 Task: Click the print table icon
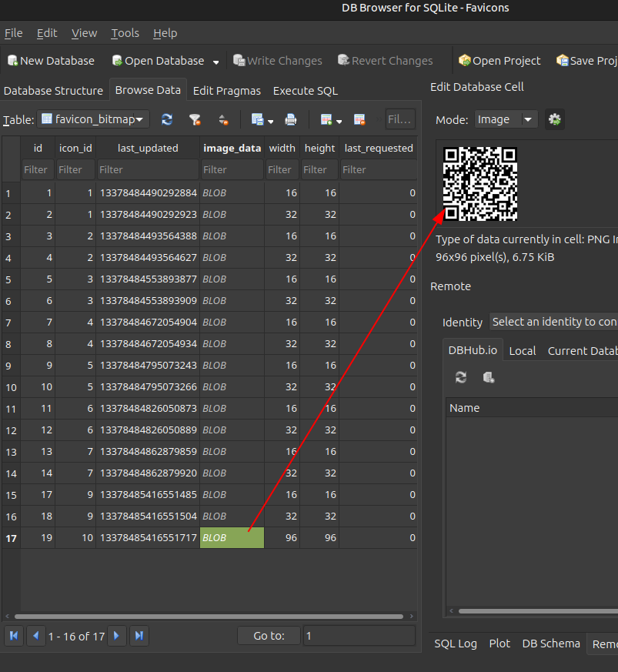pyautogui.click(x=291, y=119)
